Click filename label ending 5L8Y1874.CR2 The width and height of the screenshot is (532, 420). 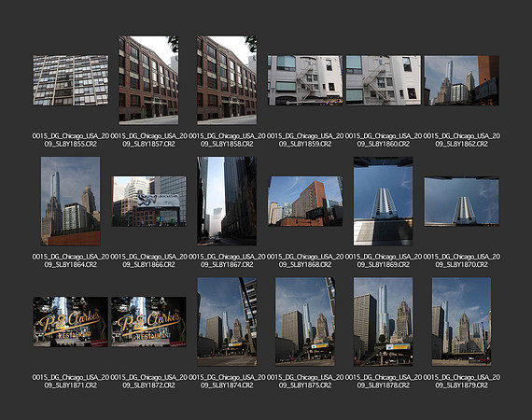click(x=227, y=382)
